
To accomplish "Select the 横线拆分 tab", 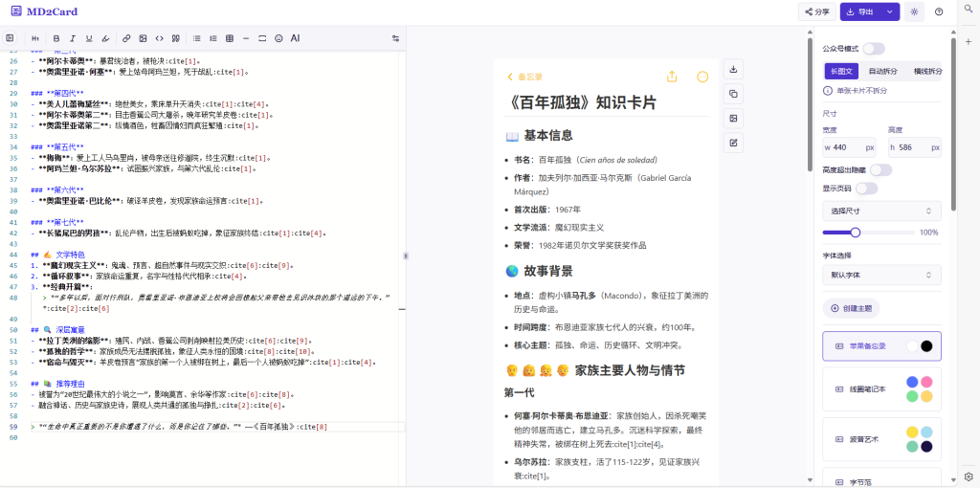I will [x=926, y=71].
